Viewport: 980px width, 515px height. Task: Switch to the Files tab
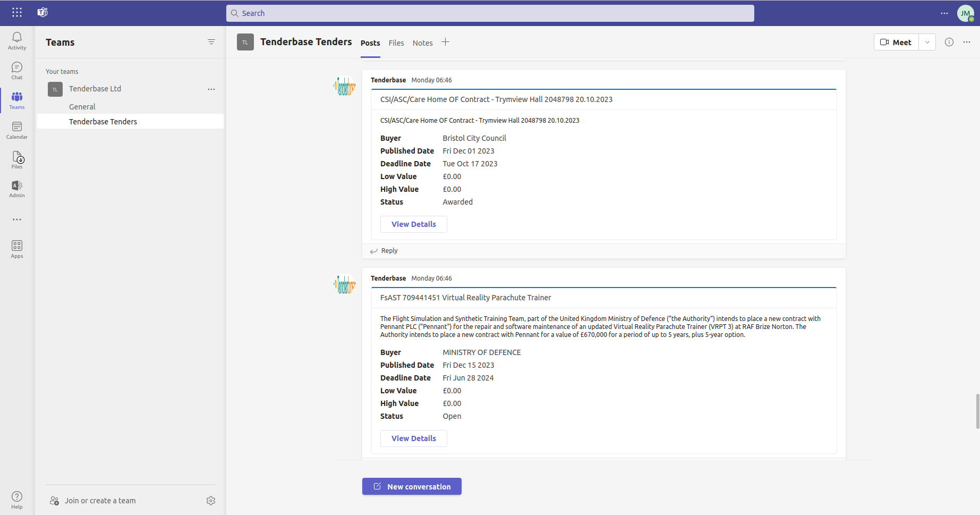(x=396, y=43)
